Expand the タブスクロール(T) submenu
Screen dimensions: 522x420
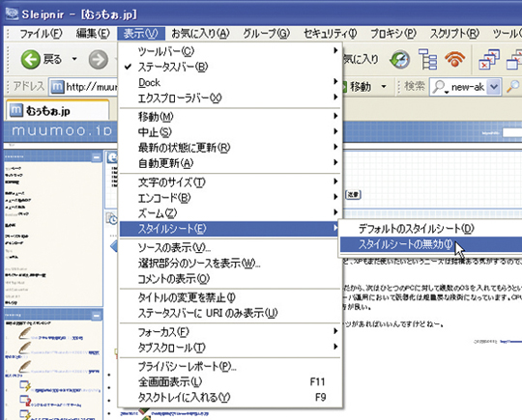pos(230,348)
